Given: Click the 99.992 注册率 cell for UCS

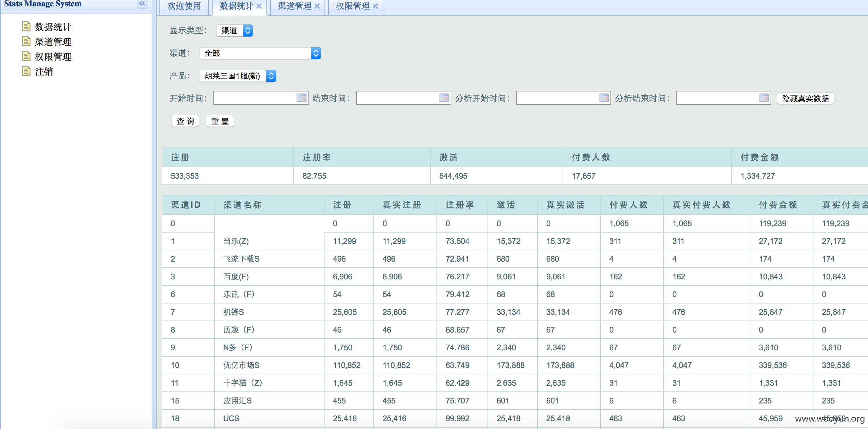Looking at the screenshot, I should point(462,418).
